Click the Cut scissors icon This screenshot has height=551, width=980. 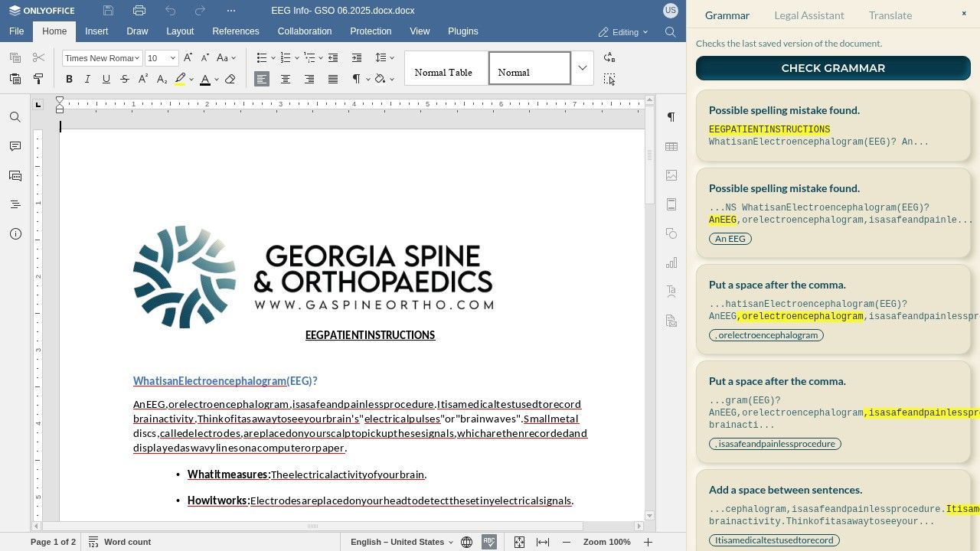(x=38, y=58)
